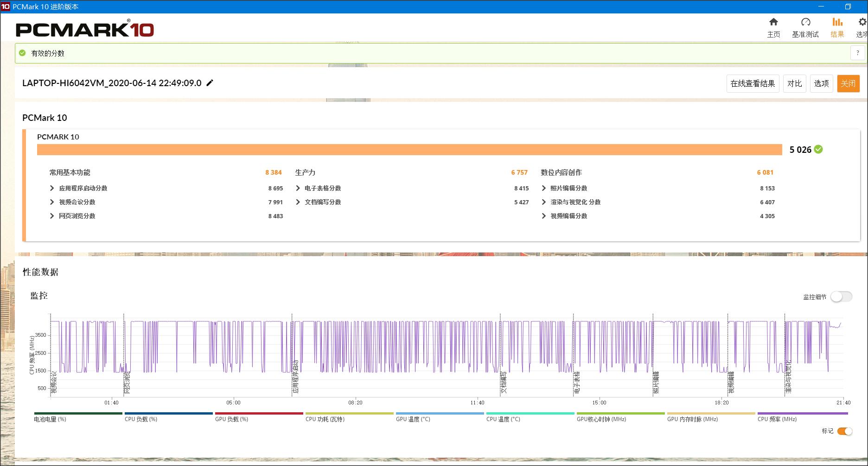
Task: Click the 文档编写 marker on the chart
Action: point(504,382)
